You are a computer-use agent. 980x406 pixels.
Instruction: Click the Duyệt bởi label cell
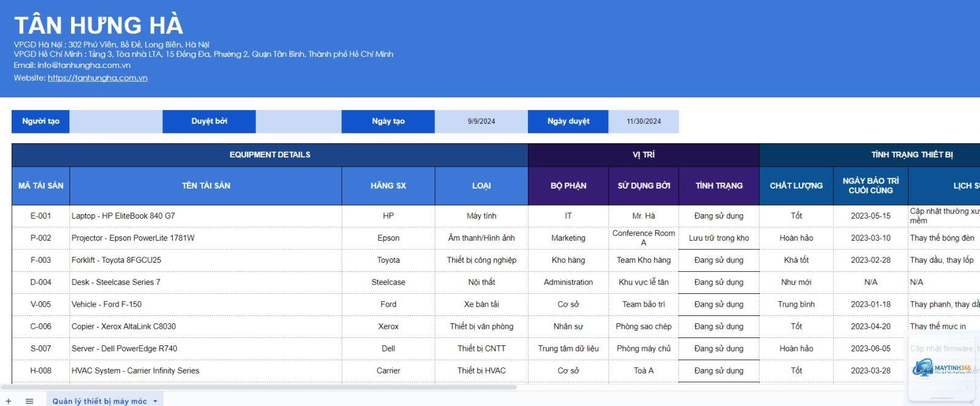(209, 121)
